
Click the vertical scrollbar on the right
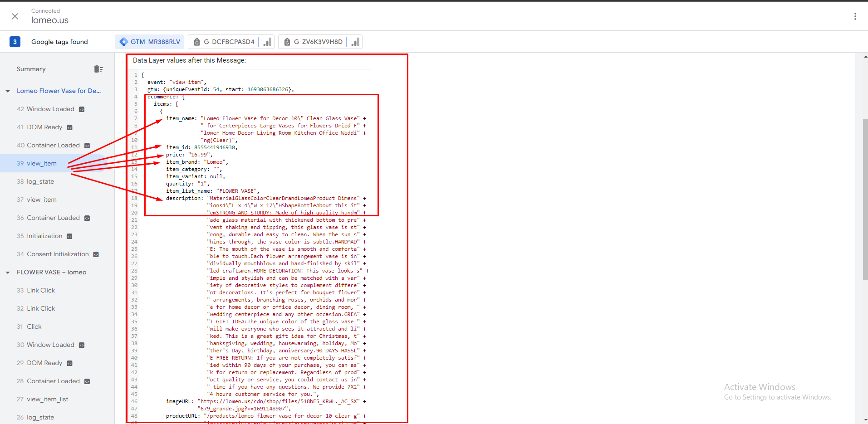point(864,200)
